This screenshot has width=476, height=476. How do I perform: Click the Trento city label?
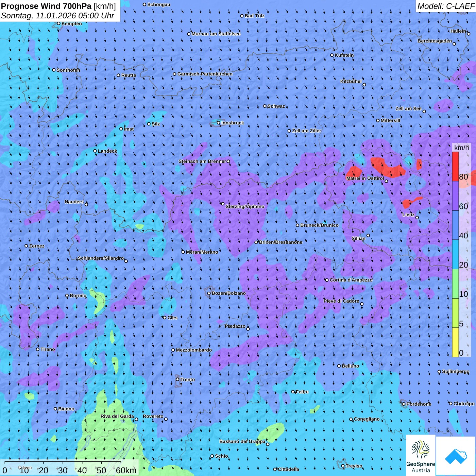pos(188,379)
